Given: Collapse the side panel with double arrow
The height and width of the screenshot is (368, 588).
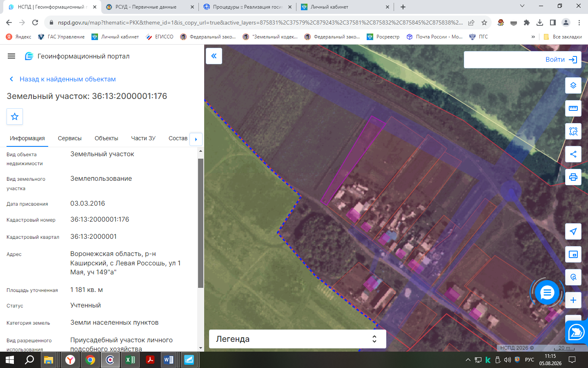Looking at the screenshot, I should pos(214,56).
